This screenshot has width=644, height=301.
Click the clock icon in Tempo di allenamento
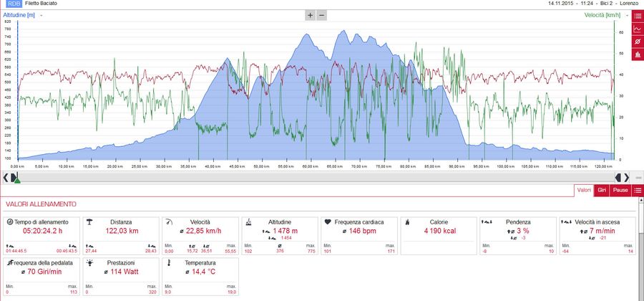coord(10,221)
